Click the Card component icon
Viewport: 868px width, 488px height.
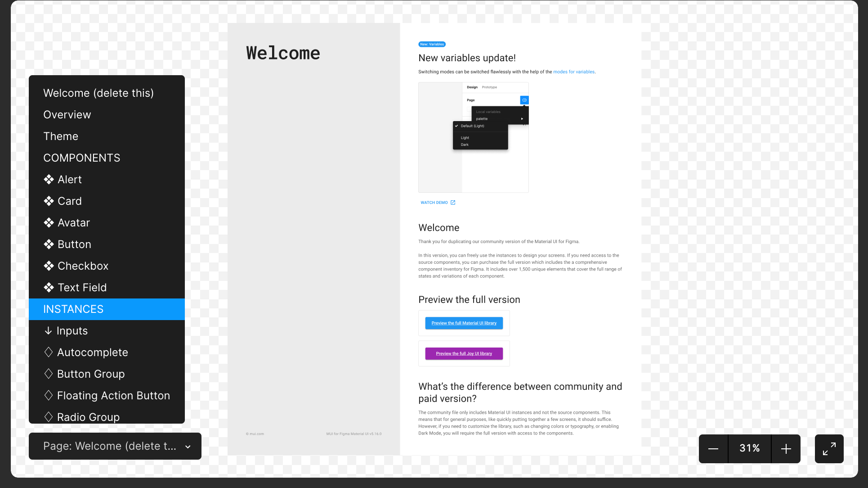pos(49,201)
